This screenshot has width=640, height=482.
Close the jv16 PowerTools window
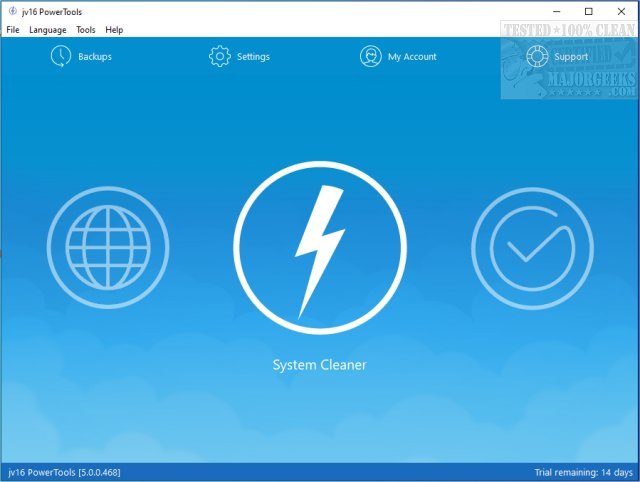621,11
